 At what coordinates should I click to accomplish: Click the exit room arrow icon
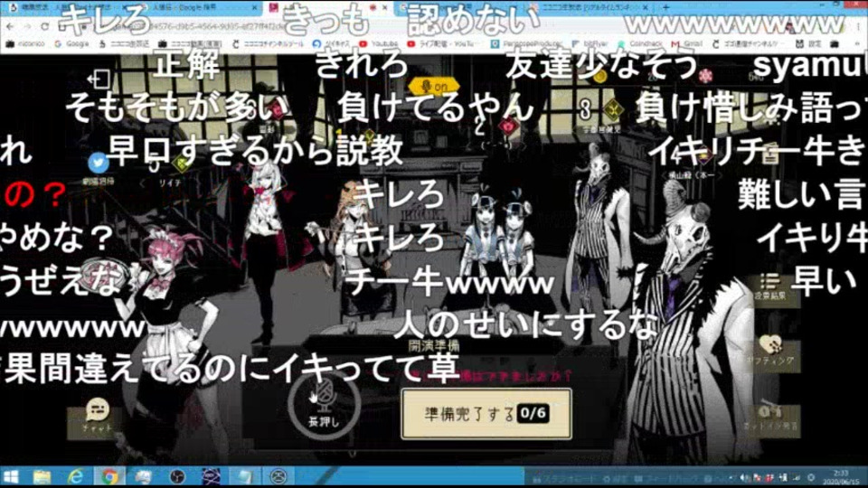[99, 80]
